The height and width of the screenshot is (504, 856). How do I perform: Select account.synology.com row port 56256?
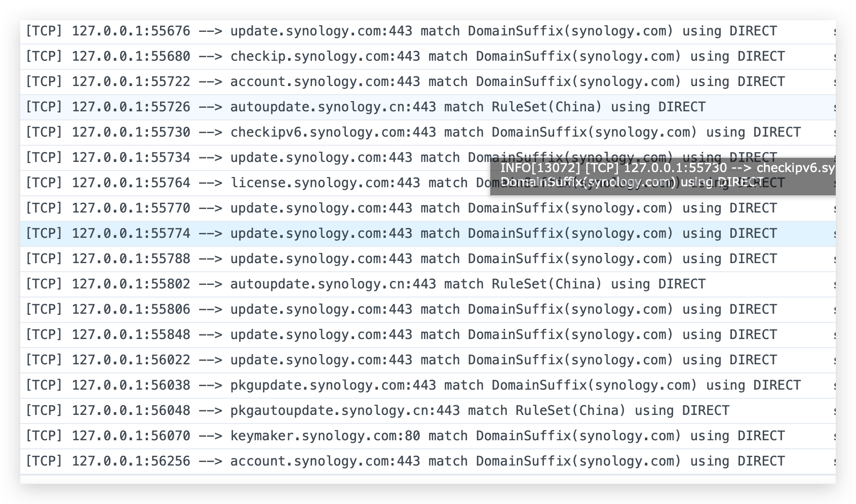pos(428,461)
